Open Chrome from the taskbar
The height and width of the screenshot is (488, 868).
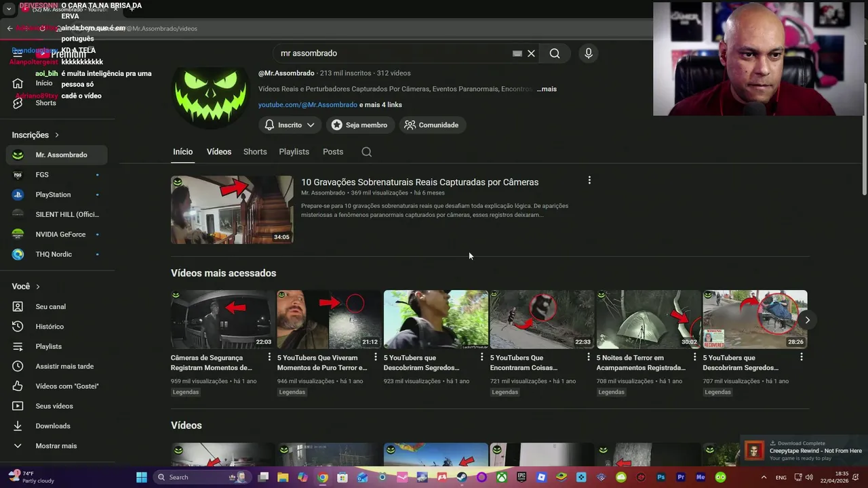click(x=323, y=477)
